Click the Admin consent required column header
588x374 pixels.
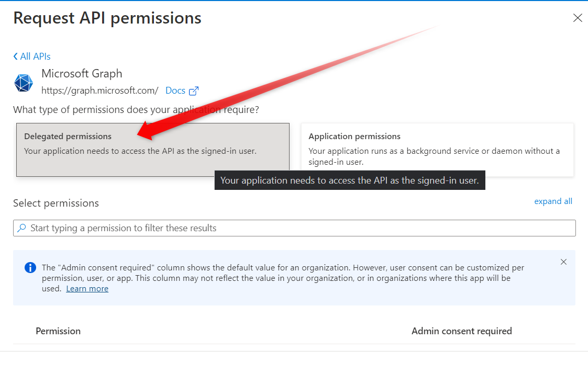click(461, 331)
